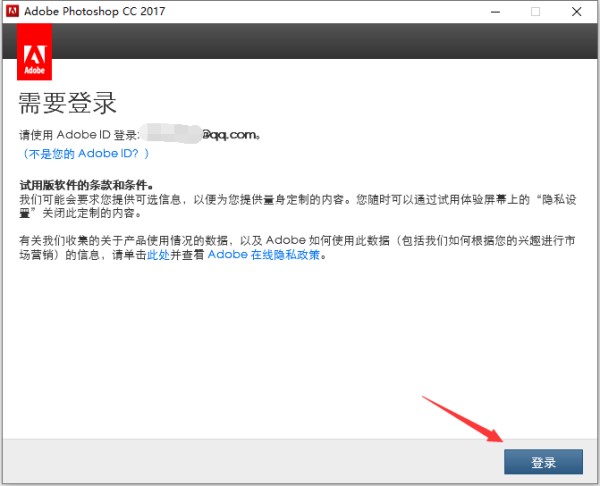This screenshot has width=600, height=486.
Task: Click the 需要登录 heading
Action: 68,102
